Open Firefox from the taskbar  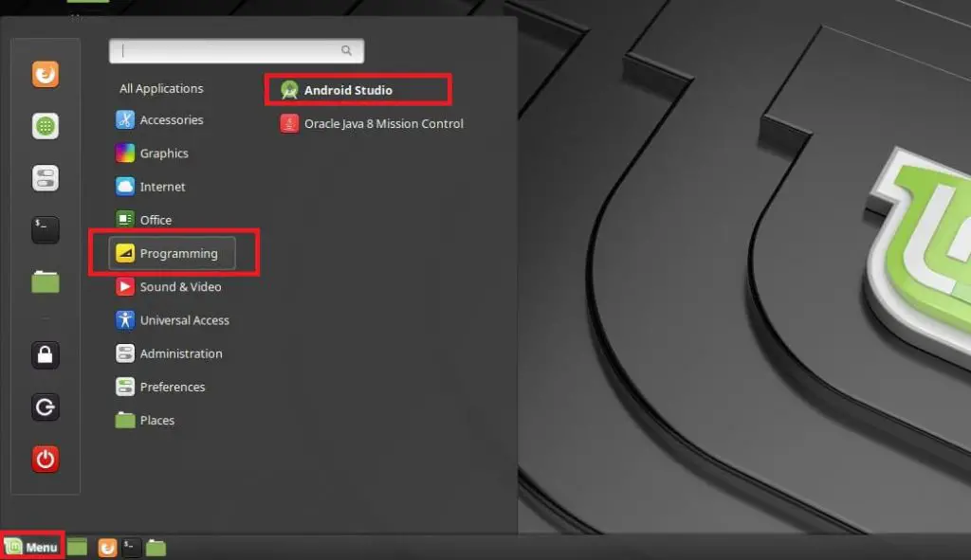[107, 548]
